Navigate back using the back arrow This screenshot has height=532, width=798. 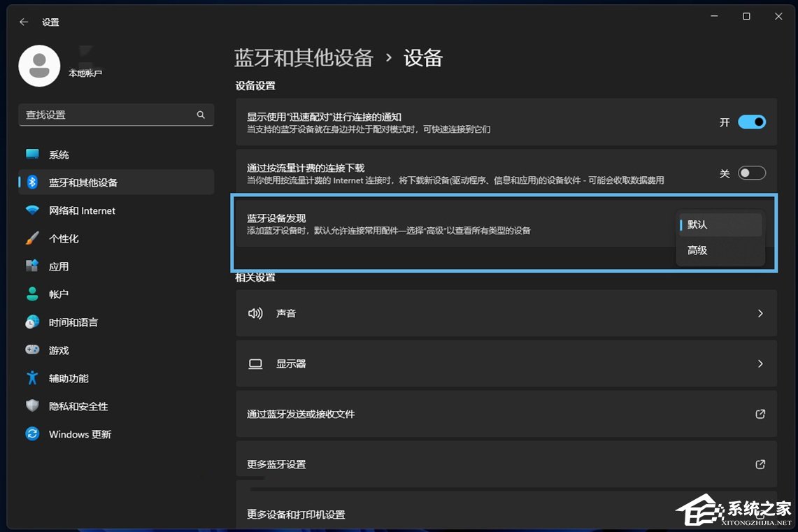point(22,22)
